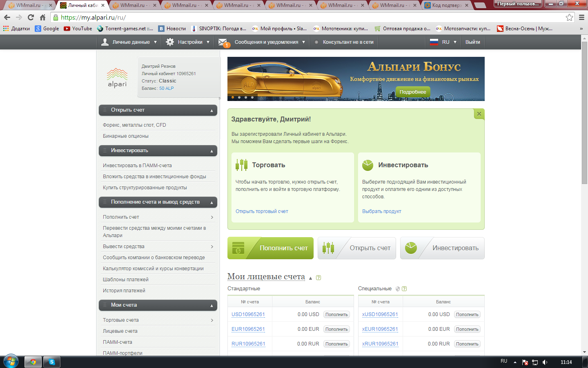Open the Личные данные dropdown
The image size is (588, 368).
129,42
